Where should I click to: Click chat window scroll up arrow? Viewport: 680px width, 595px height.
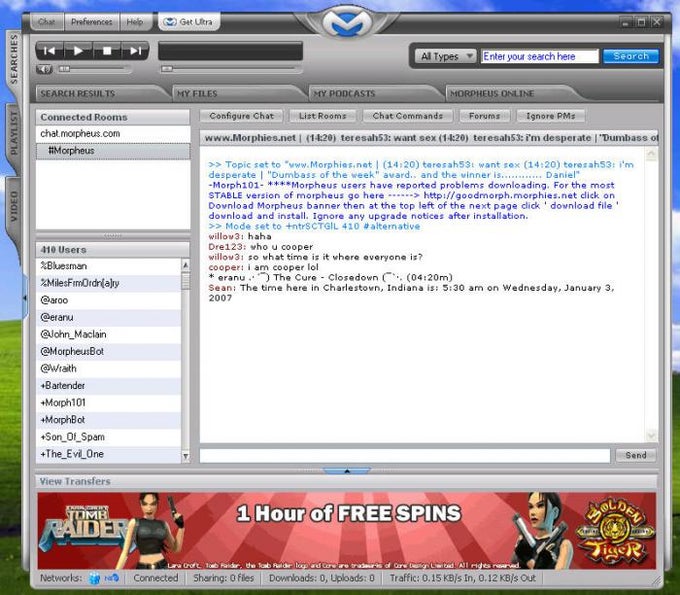coord(651,154)
